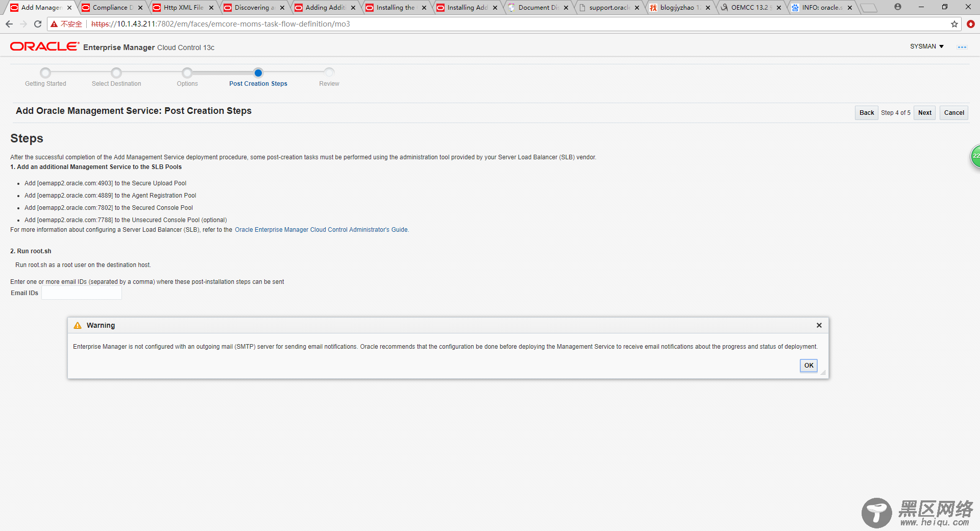Image resolution: width=980 pixels, height=531 pixels.
Task: Click OK in the Warning dialog
Action: point(808,366)
